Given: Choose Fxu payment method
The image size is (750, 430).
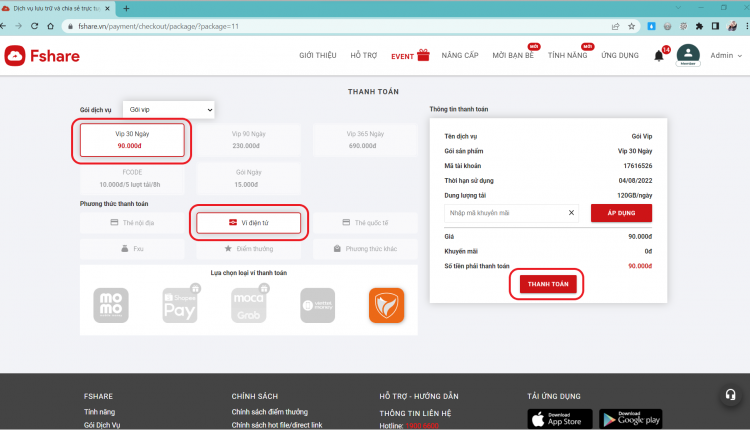Looking at the screenshot, I should pyautogui.click(x=132, y=249).
